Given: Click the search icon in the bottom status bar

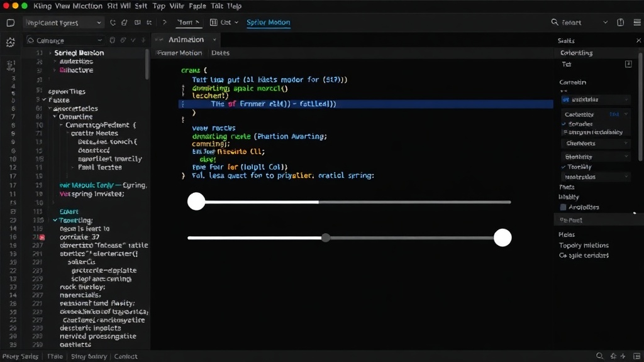Looking at the screenshot, I should (599, 356).
